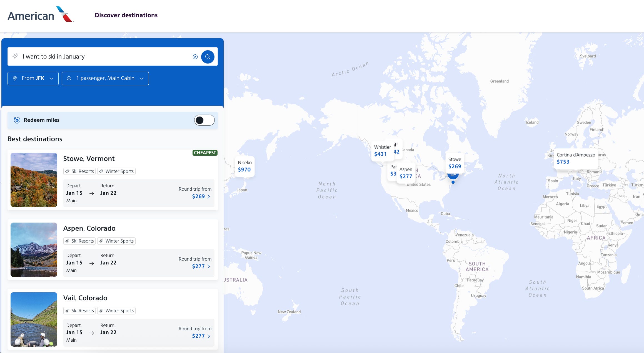Select Winter Sports tag on Aspen card
Image resolution: width=644 pixels, height=353 pixels.
[116, 241]
